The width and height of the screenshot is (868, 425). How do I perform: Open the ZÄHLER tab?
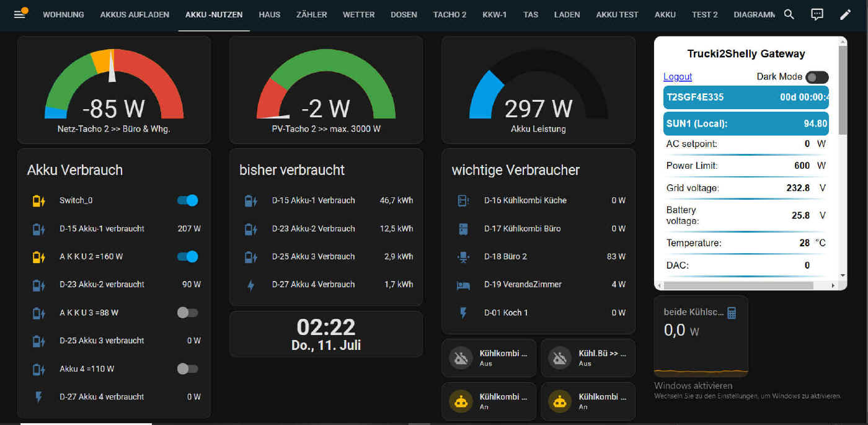pos(311,14)
